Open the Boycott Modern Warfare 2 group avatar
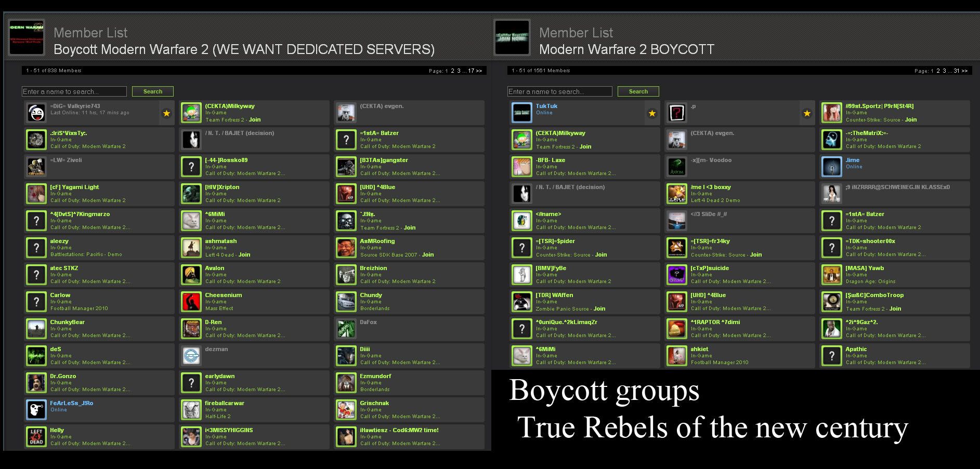Viewport: 980px width, 469px height. 27,37
